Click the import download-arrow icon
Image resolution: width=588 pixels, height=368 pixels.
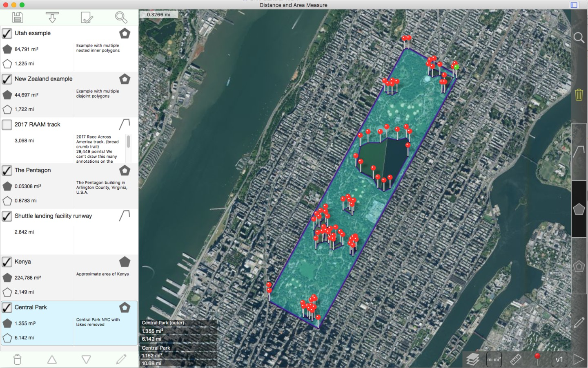(x=52, y=17)
